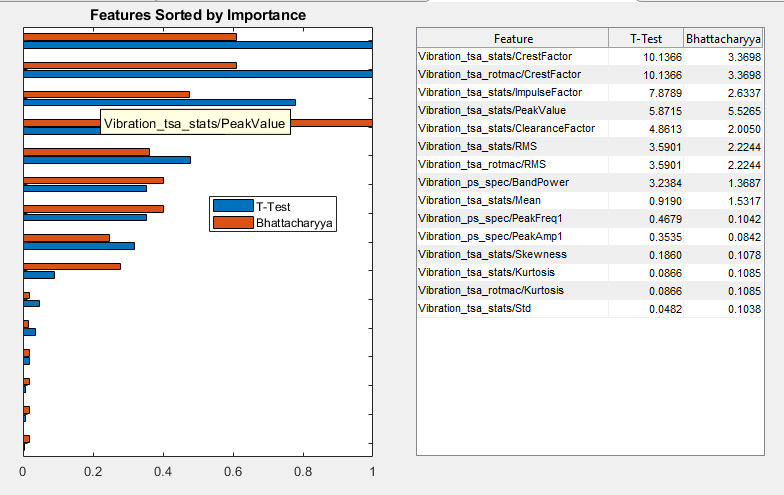The width and height of the screenshot is (784, 495).
Task: Click the Bhattacharyya column header
Action: [x=723, y=39]
